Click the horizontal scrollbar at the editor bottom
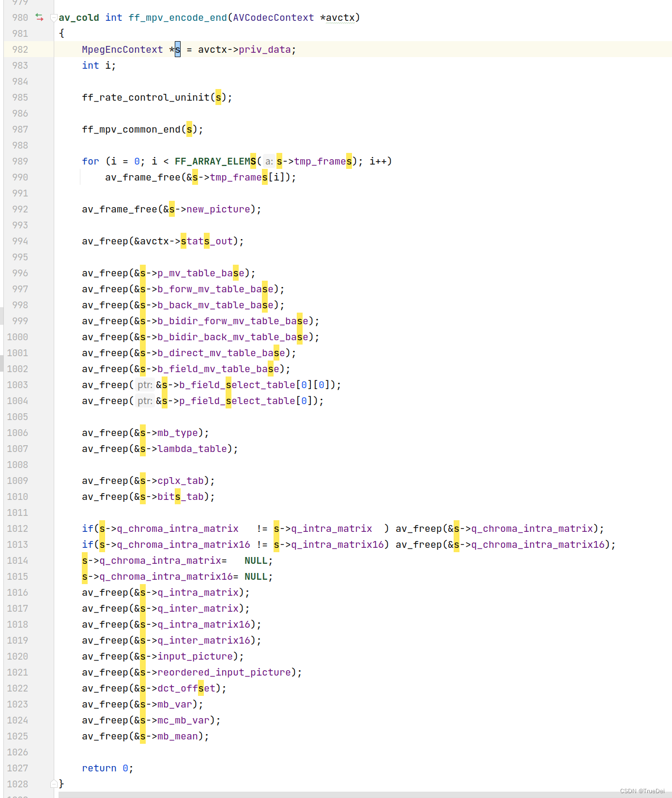672x798 pixels. coord(365,795)
